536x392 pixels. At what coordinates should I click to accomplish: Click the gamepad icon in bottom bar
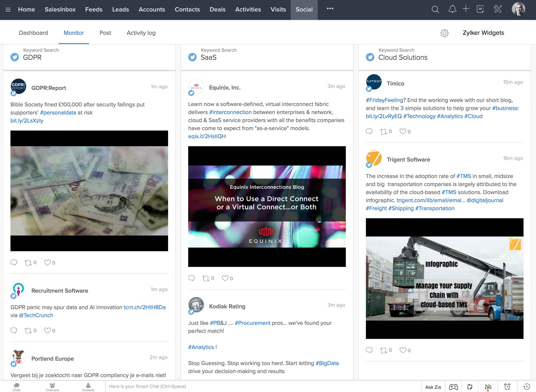coord(453,387)
